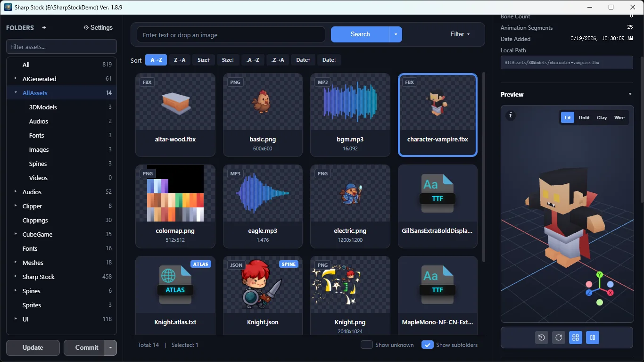The width and height of the screenshot is (644, 362).
Task: Select the colormap.png palette thumbnail
Action: 175,193
